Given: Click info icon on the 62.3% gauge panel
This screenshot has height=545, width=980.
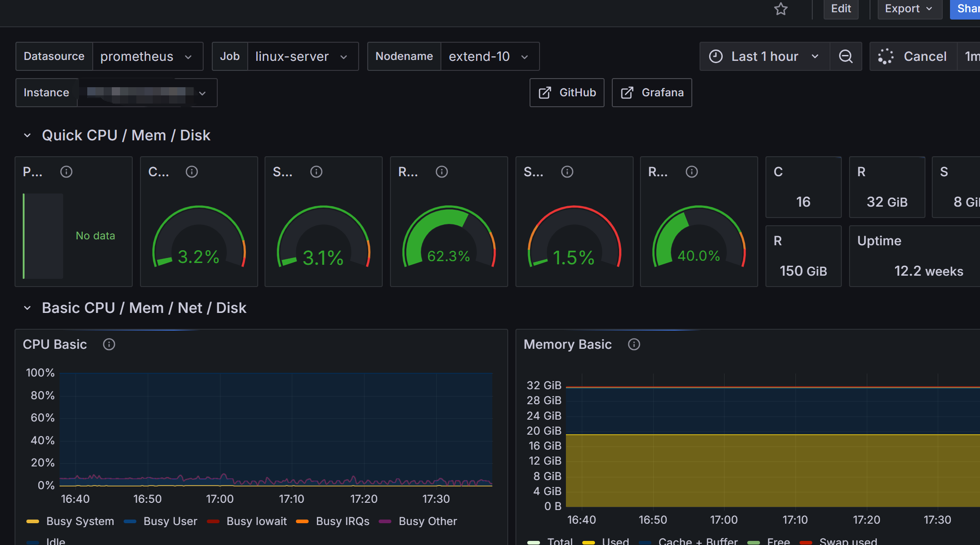Looking at the screenshot, I should pos(442,172).
